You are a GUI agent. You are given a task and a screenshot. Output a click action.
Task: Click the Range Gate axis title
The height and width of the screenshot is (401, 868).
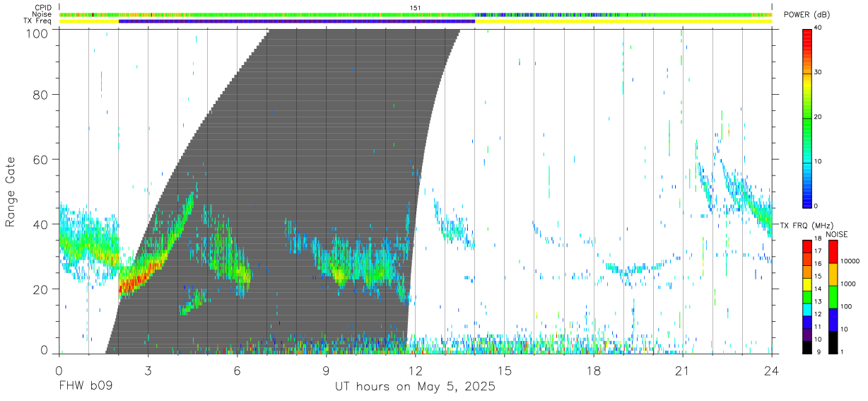(11, 192)
